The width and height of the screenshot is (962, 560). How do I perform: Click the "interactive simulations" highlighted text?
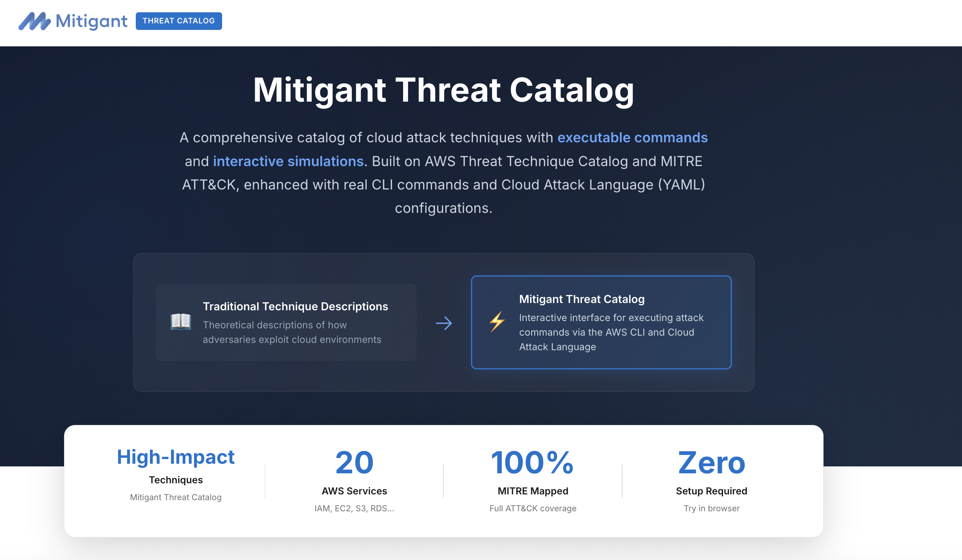[x=288, y=161]
